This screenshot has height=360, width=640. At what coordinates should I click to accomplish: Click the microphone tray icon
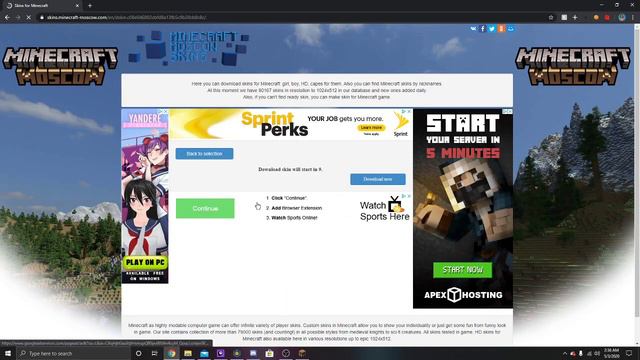tap(581, 353)
